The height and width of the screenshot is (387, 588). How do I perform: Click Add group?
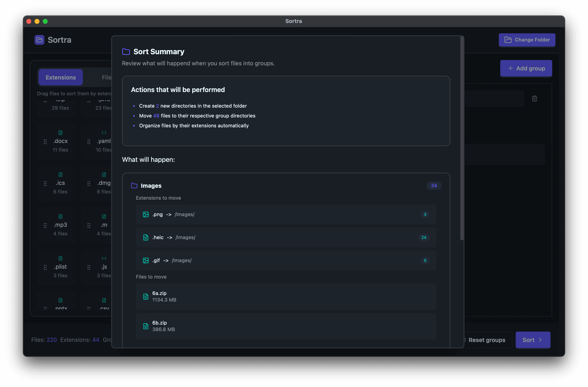526,68
